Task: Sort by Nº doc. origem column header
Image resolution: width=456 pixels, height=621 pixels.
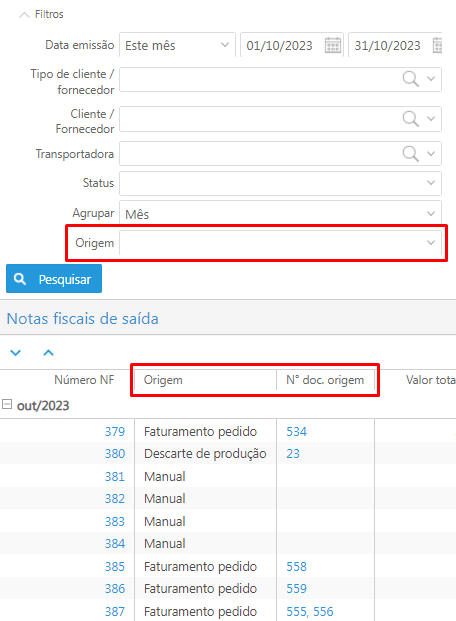Action: pos(325,380)
